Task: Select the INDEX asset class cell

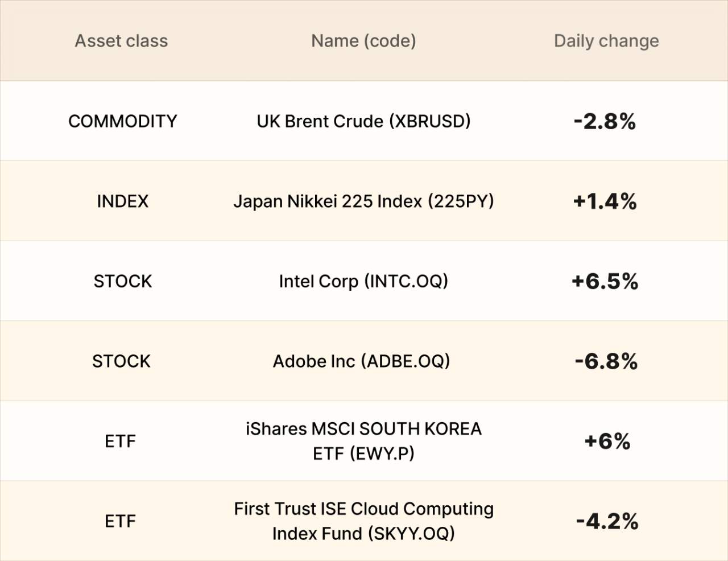Action: [x=122, y=201]
